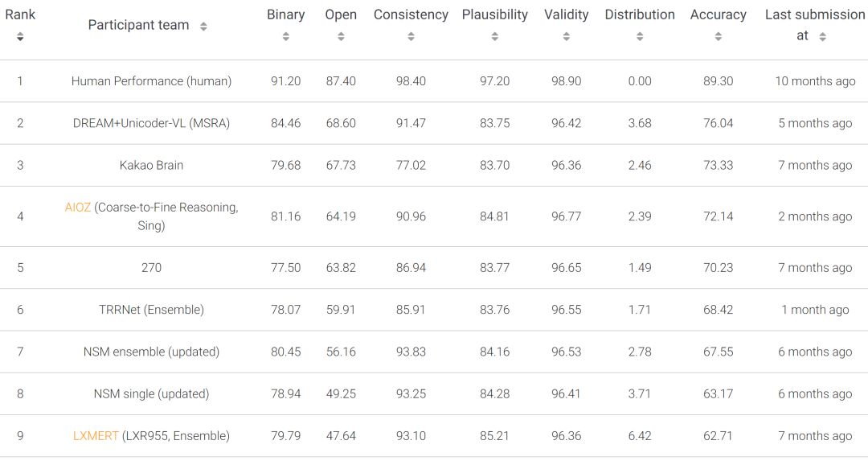The image size is (868, 461).
Task: Click the sort arrows under Open
Action: 341,36
